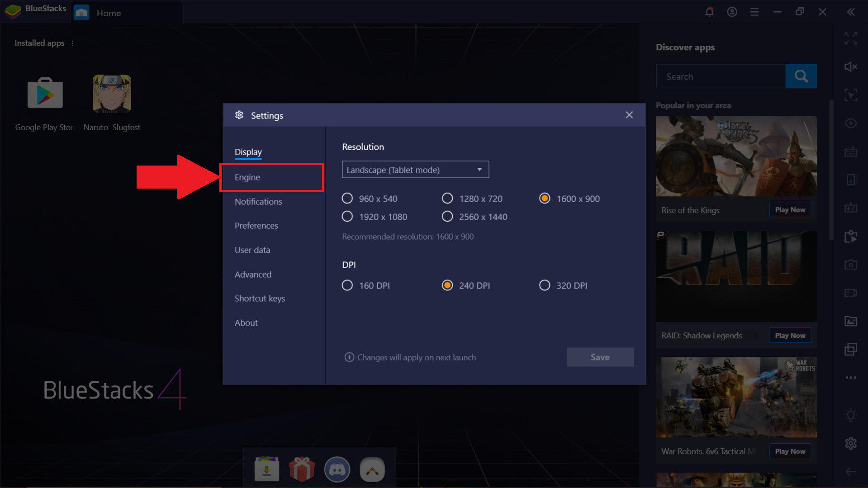The height and width of the screenshot is (488, 868).
Task: Launch Naruto Slugfest app
Action: click(x=112, y=94)
